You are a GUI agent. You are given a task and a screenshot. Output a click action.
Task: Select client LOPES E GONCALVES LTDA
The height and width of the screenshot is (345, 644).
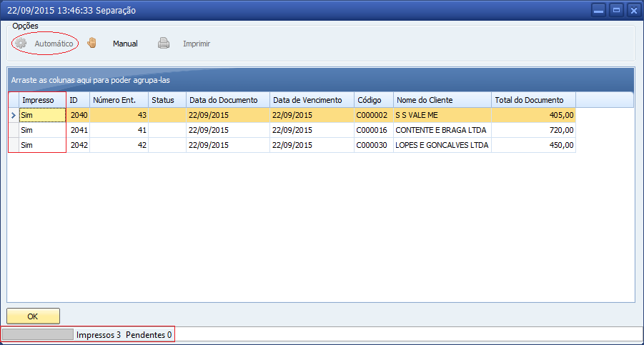[x=442, y=145]
